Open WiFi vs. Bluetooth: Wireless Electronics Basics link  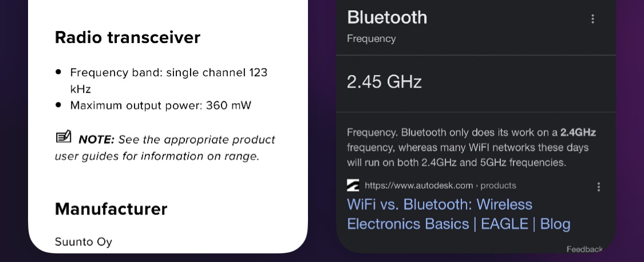pyautogui.click(x=459, y=214)
